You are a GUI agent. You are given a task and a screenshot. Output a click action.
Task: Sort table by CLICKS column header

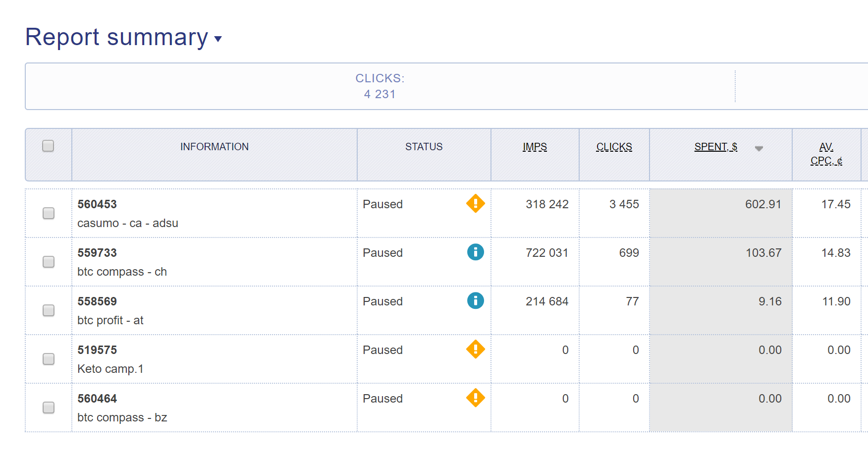pyautogui.click(x=614, y=147)
